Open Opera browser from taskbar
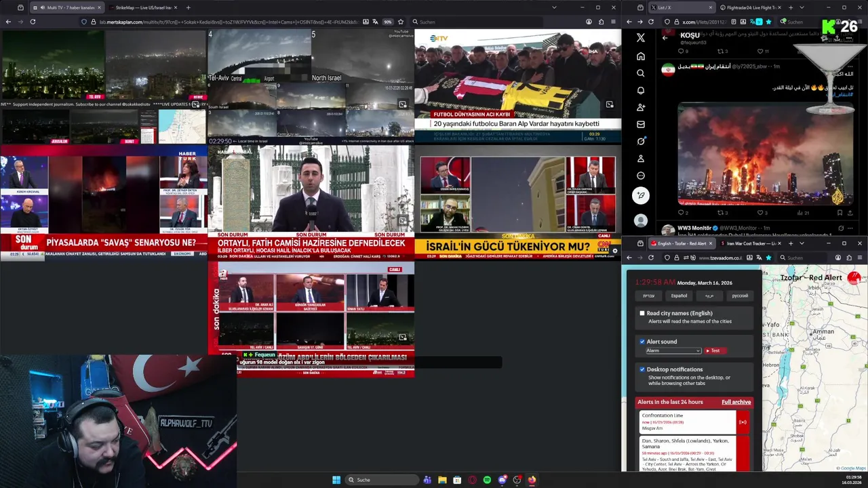 [472, 480]
